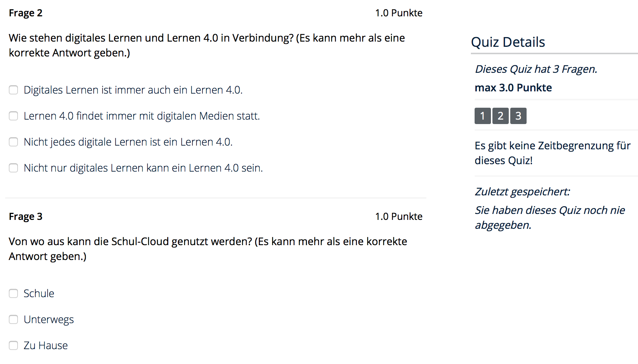
Task: Tick the 'Unterwegs' checkbox
Action: tap(13, 319)
